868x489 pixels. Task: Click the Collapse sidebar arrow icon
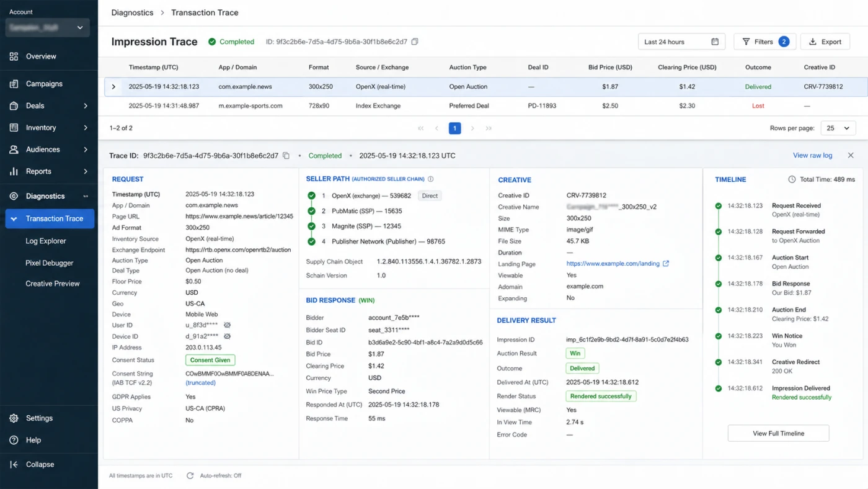click(14, 464)
